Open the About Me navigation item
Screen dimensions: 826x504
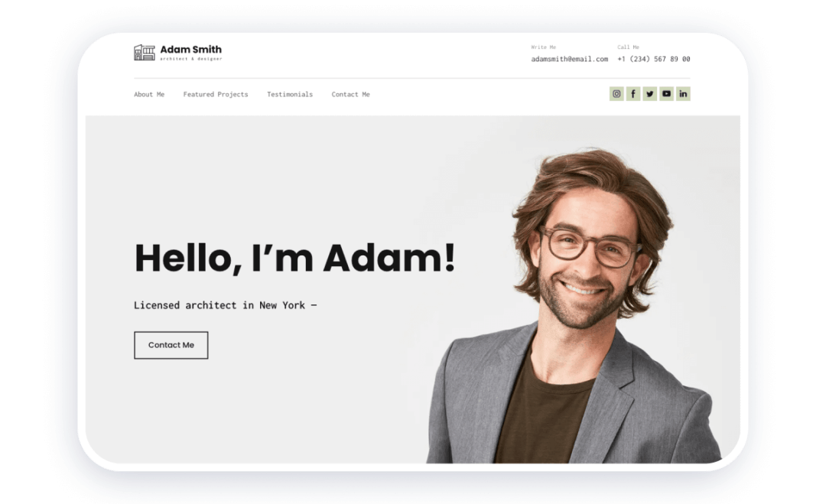point(149,94)
